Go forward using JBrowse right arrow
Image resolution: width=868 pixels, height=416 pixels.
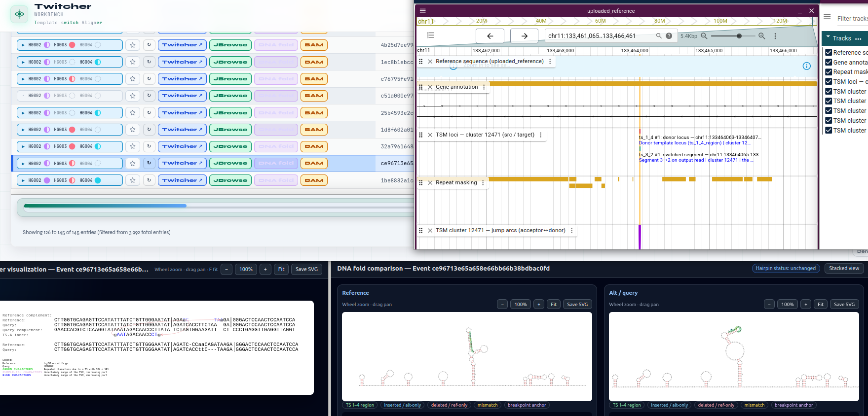tap(524, 36)
